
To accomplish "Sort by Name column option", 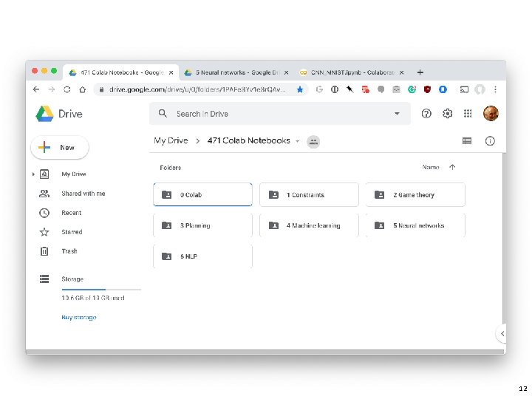I will click(431, 167).
